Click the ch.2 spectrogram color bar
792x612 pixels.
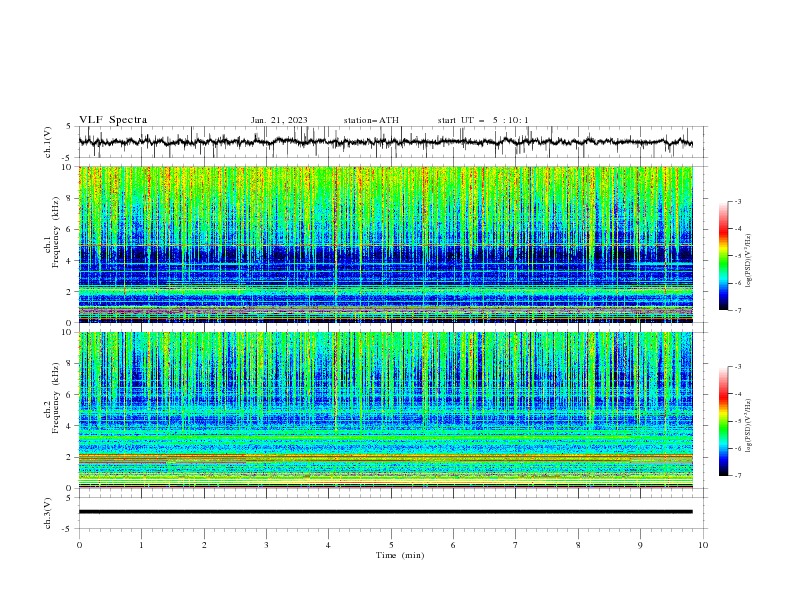point(724,421)
